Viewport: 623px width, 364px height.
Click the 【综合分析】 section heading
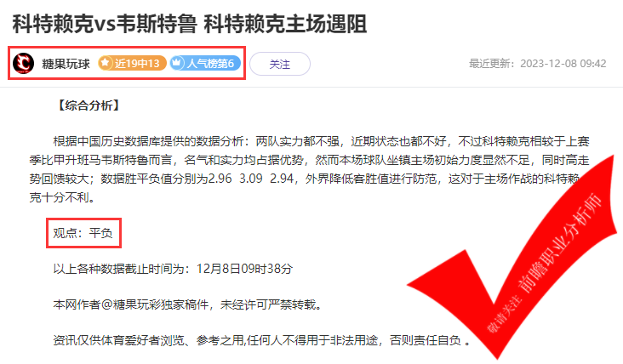point(89,105)
